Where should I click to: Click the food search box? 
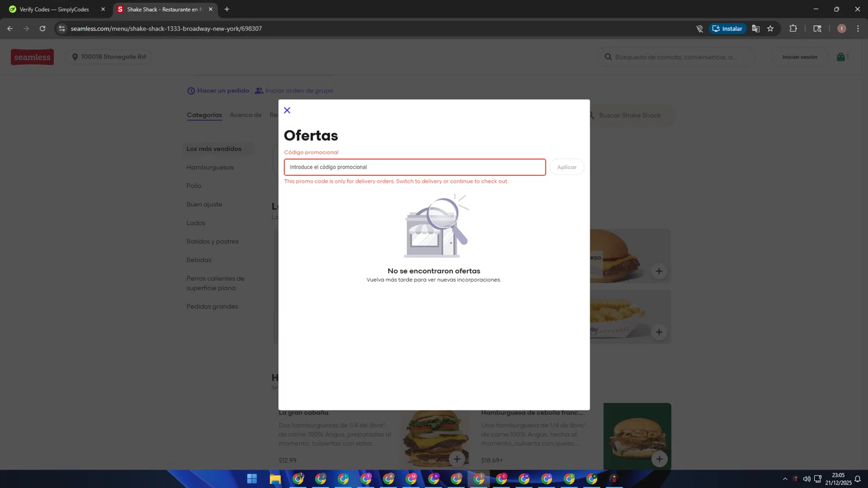tap(676, 57)
